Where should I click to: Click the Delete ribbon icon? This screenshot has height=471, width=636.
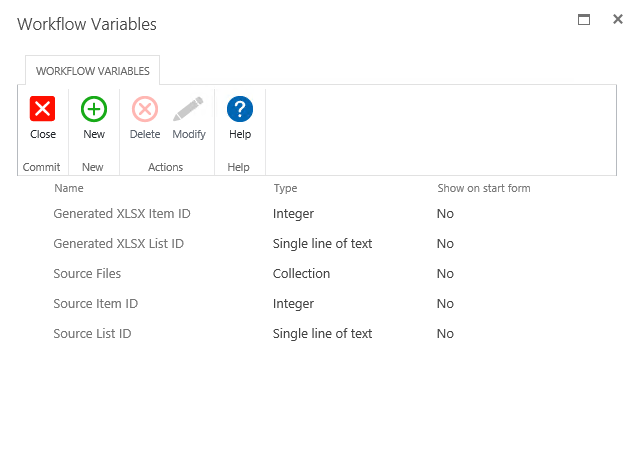[145, 109]
